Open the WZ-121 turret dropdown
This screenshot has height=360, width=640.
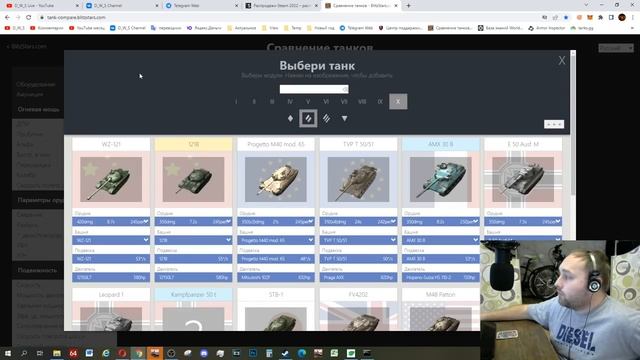tap(111, 240)
